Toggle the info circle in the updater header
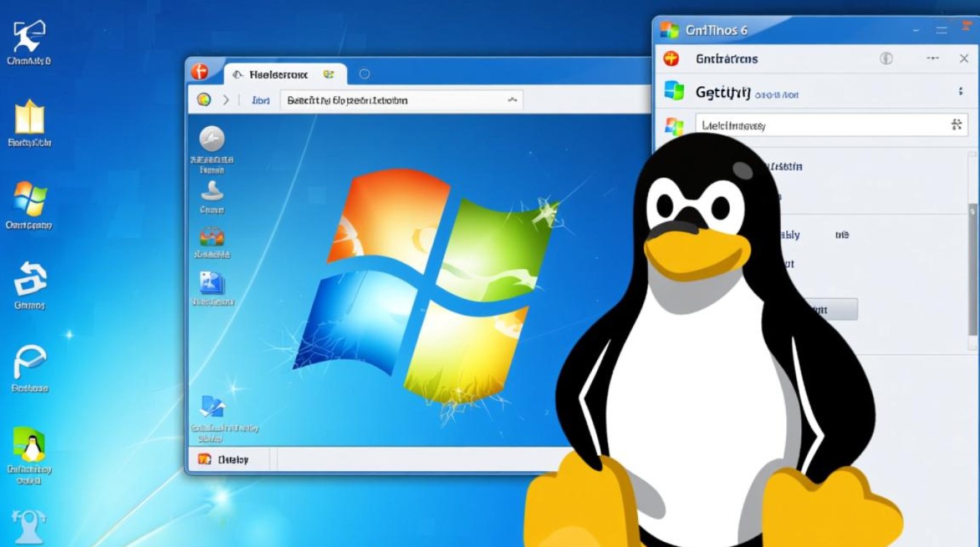The width and height of the screenshot is (980, 547). pos(887,58)
